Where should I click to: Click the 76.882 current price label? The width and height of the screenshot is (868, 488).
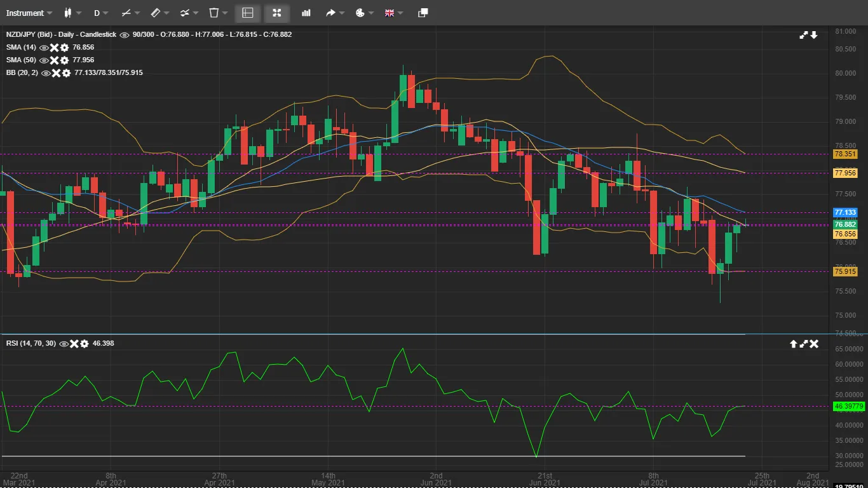point(845,224)
